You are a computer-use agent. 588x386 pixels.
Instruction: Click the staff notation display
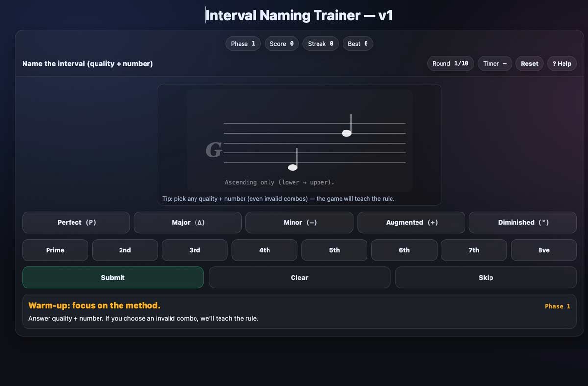(x=299, y=142)
